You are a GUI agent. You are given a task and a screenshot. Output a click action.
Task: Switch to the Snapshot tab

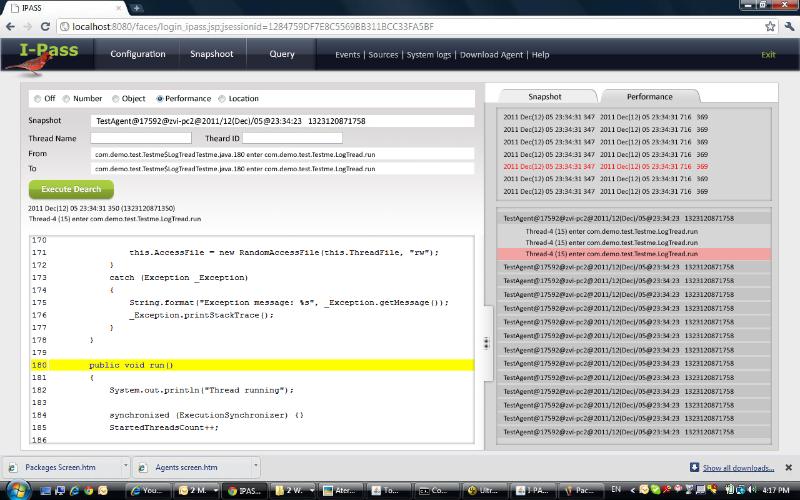tap(545, 96)
